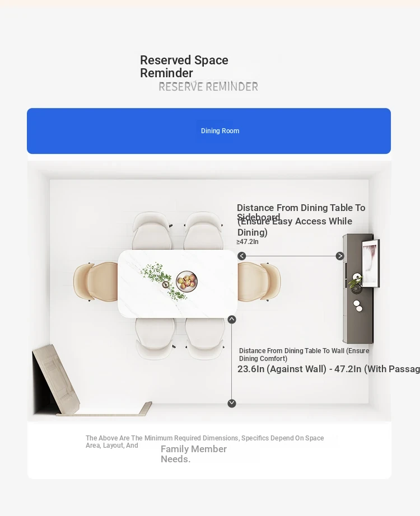Click the up arrow marker below the table
This screenshot has width=420, height=516.
[232, 320]
